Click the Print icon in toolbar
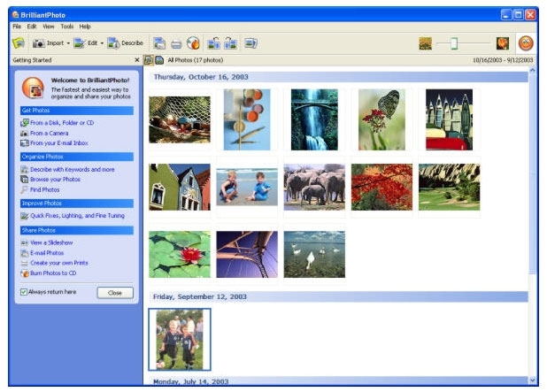 coord(176,44)
